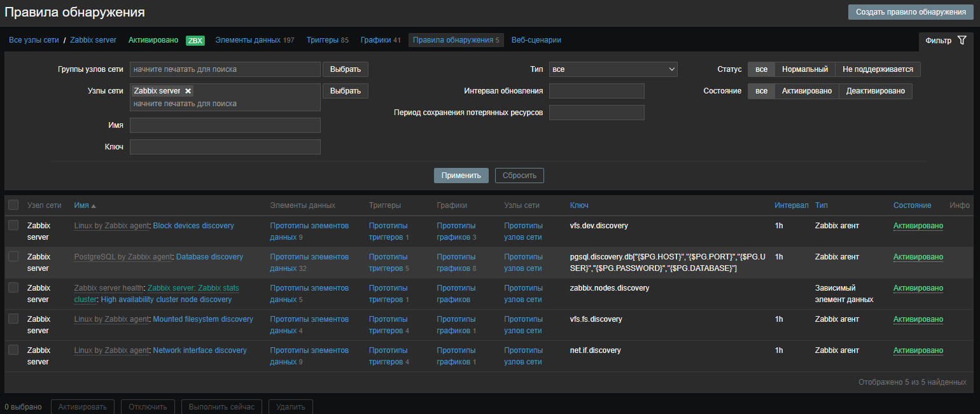Click the green ZBX availability badge
Viewport: 980px width, 414px height.
[195, 40]
